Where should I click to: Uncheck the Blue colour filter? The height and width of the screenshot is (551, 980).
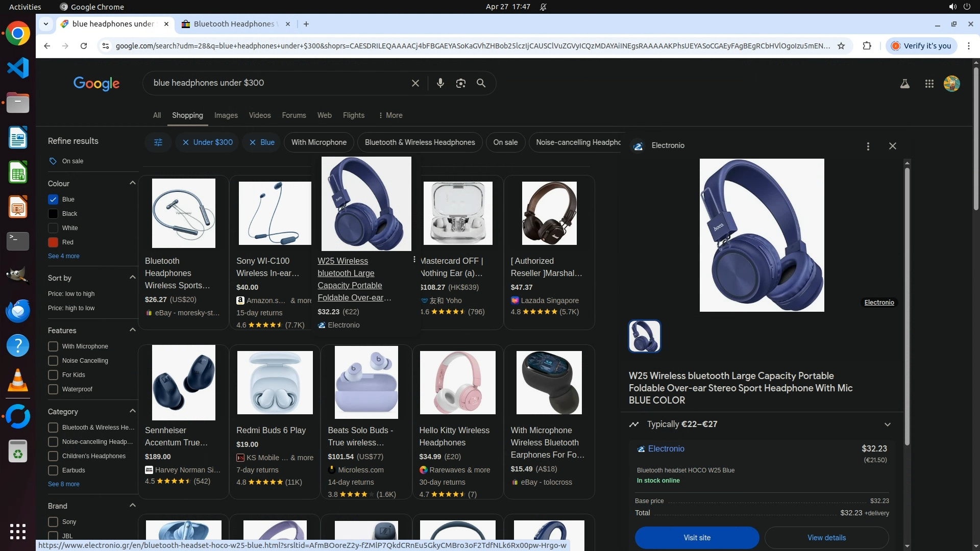coord(53,199)
